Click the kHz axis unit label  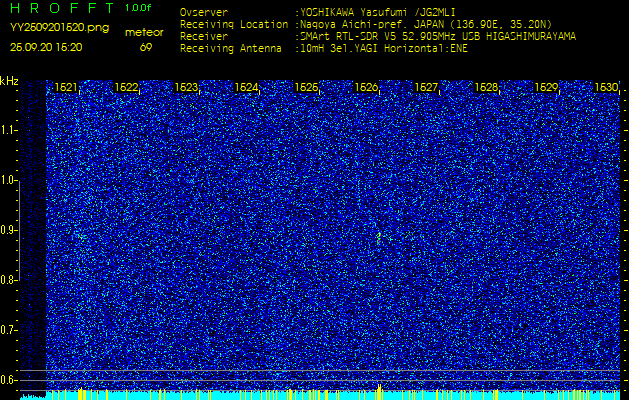coord(9,81)
